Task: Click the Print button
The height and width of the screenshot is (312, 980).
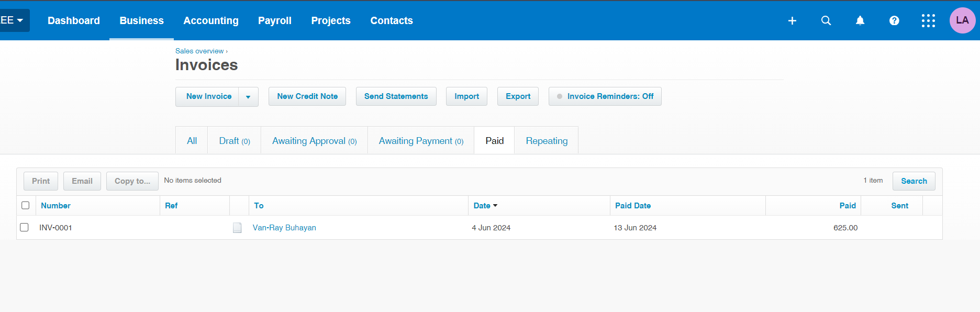Action: click(41, 181)
